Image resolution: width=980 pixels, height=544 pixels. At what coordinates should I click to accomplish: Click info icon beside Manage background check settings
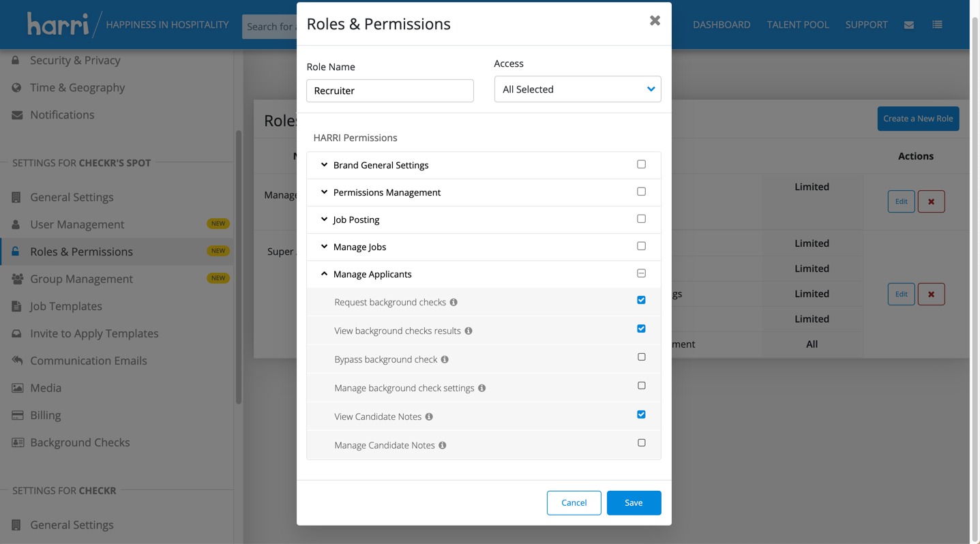pos(482,388)
